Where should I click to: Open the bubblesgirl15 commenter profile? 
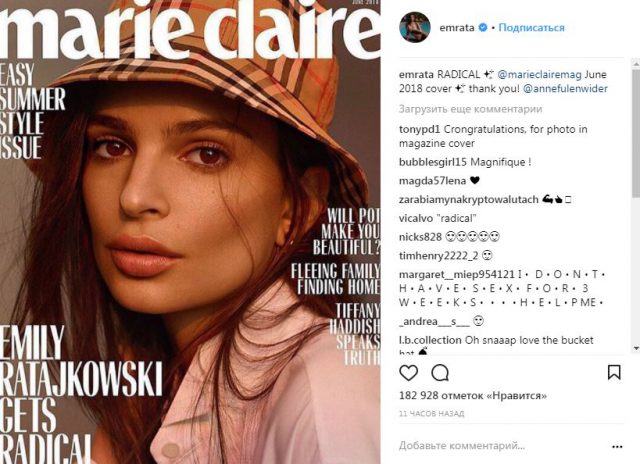[x=433, y=162]
